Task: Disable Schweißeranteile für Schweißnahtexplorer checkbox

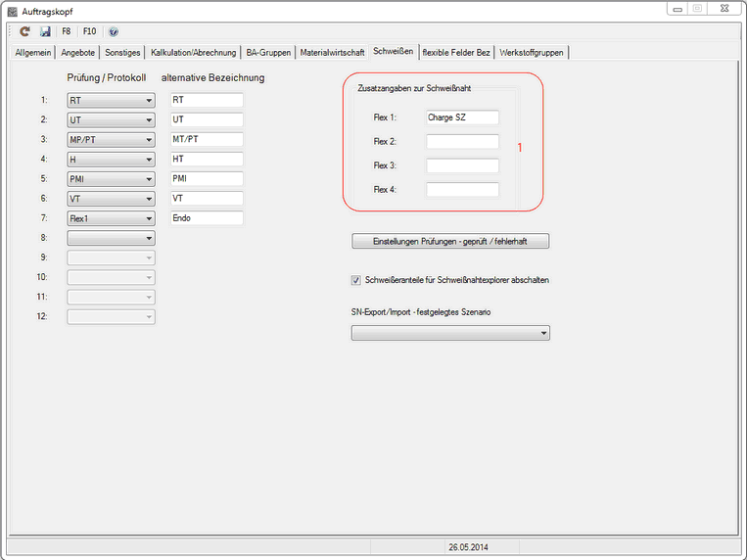Action: click(x=356, y=280)
